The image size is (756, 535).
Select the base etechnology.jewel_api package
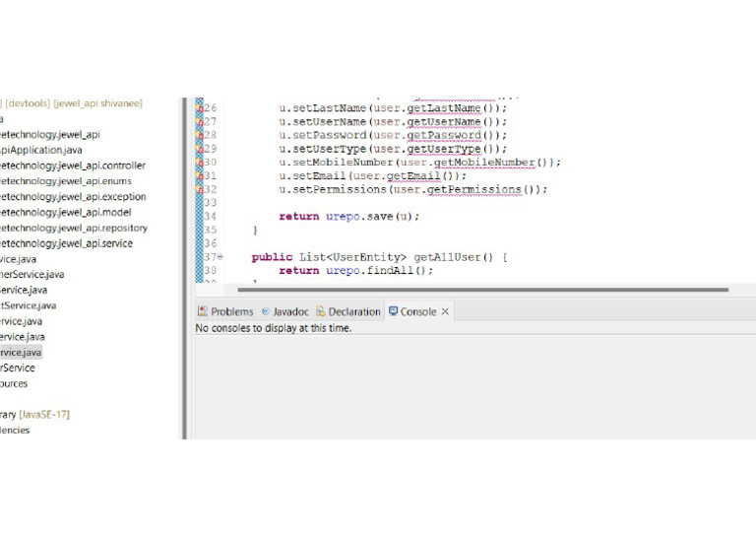click(x=50, y=135)
